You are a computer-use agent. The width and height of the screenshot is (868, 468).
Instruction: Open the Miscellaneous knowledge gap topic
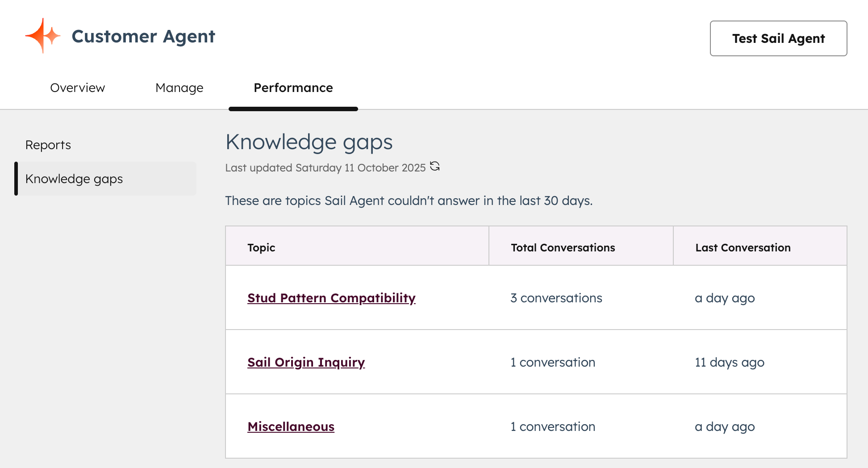pos(291,426)
